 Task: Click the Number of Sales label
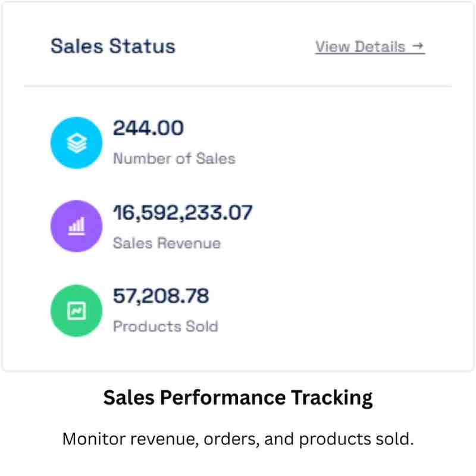pyautogui.click(x=174, y=159)
